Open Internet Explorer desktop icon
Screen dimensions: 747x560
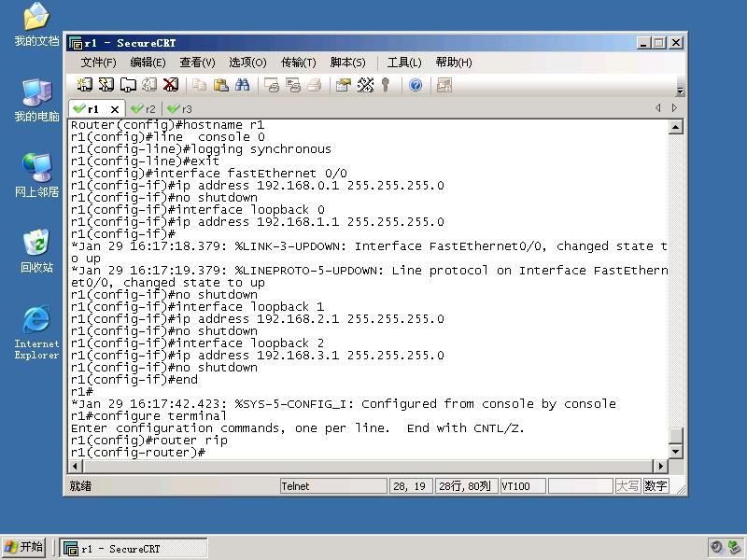pos(36,333)
